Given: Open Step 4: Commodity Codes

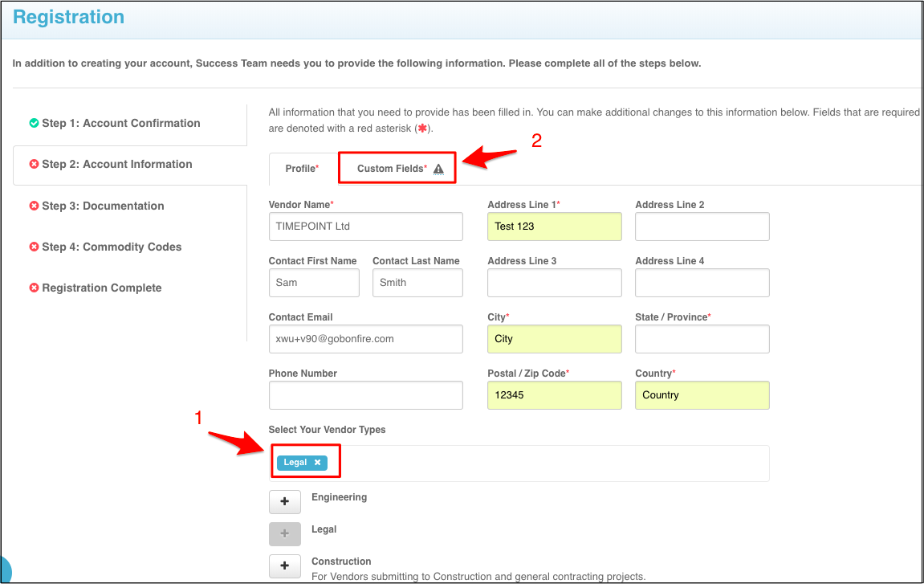Looking at the screenshot, I should [x=111, y=247].
